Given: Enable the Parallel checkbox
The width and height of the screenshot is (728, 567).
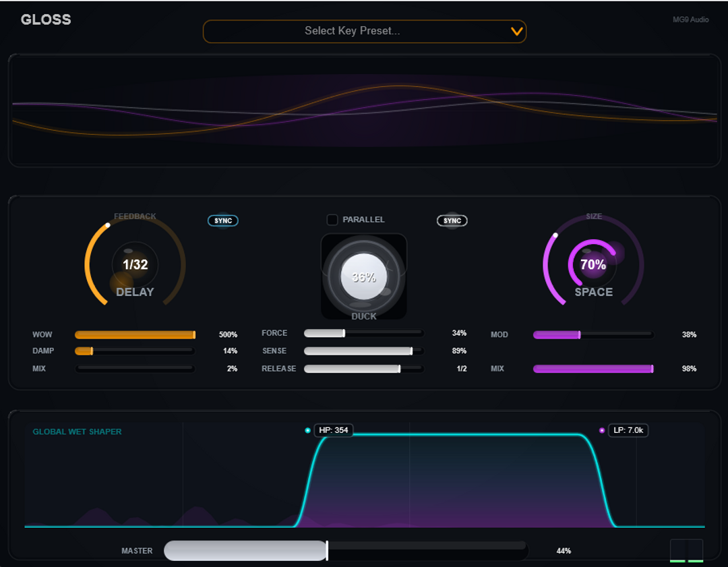Looking at the screenshot, I should click(332, 220).
